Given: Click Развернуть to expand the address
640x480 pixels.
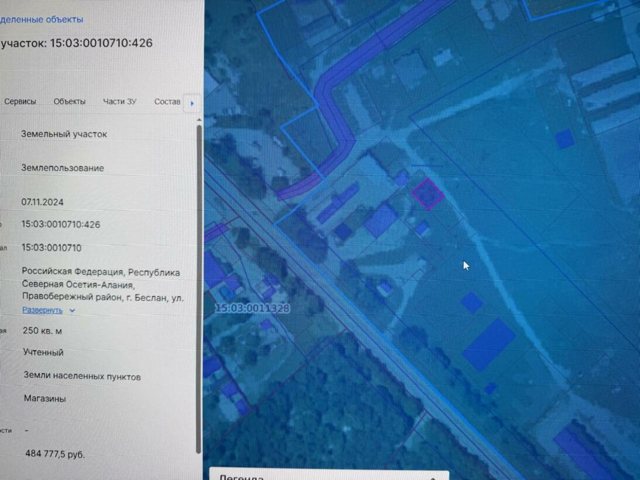Looking at the screenshot, I should click(42, 310).
